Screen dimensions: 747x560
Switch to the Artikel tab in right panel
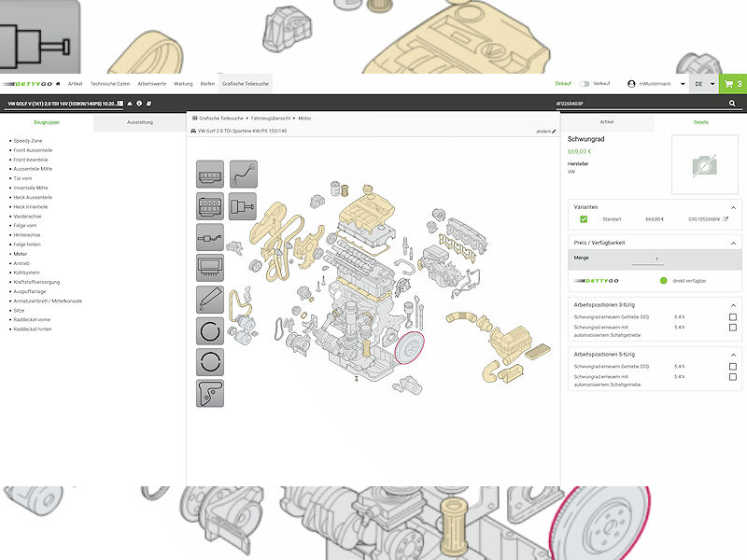pyautogui.click(x=607, y=122)
